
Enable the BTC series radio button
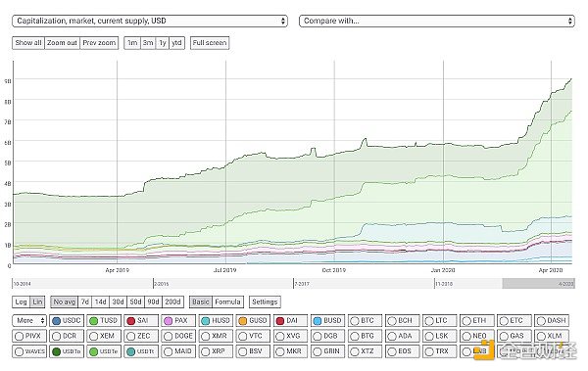(x=355, y=321)
